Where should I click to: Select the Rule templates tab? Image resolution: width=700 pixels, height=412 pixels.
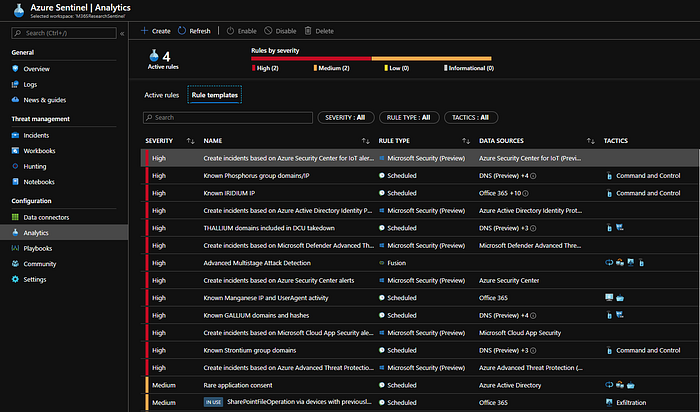coord(215,95)
